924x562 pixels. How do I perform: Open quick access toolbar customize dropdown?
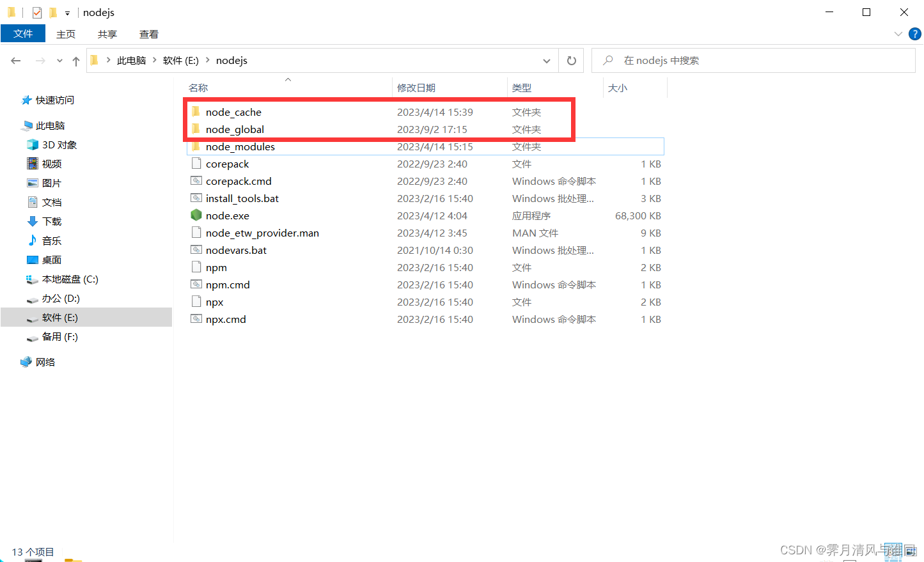[x=67, y=13]
